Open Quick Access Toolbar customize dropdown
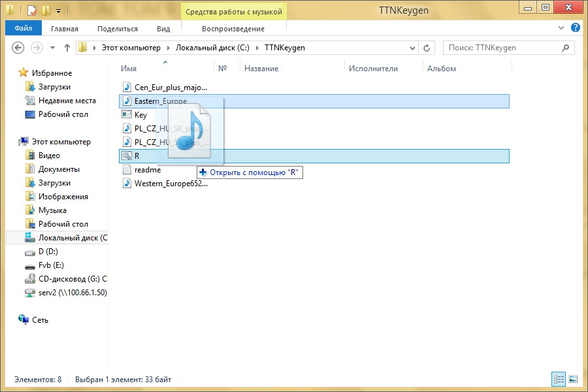This screenshot has width=588, height=392. click(x=59, y=11)
